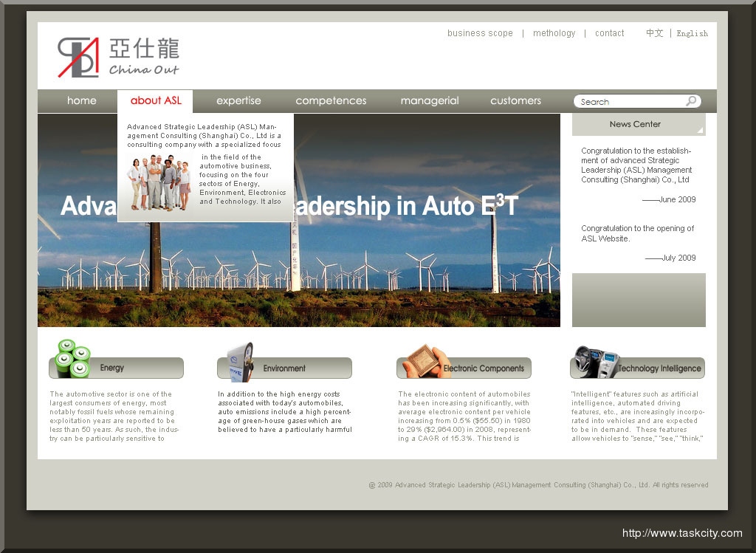Open the home navigation tab
This screenshot has width=756, height=553.
81,100
